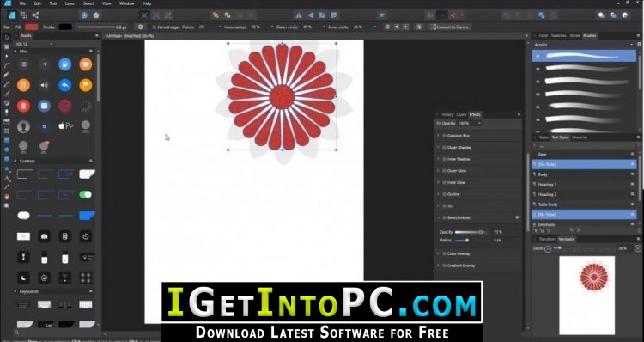Enable the Color Overlay effect checkbox
The image size is (644, 342).
445,254
